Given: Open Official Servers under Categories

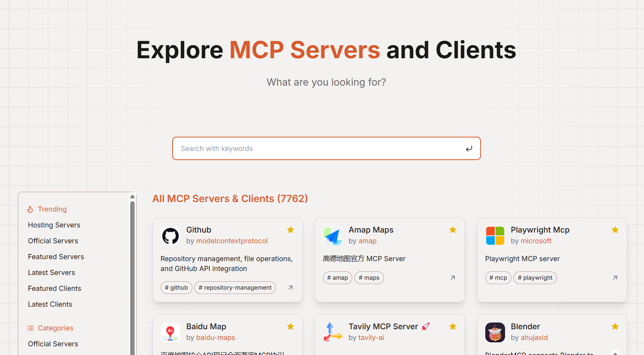Looking at the screenshot, I should coord(53,344).
